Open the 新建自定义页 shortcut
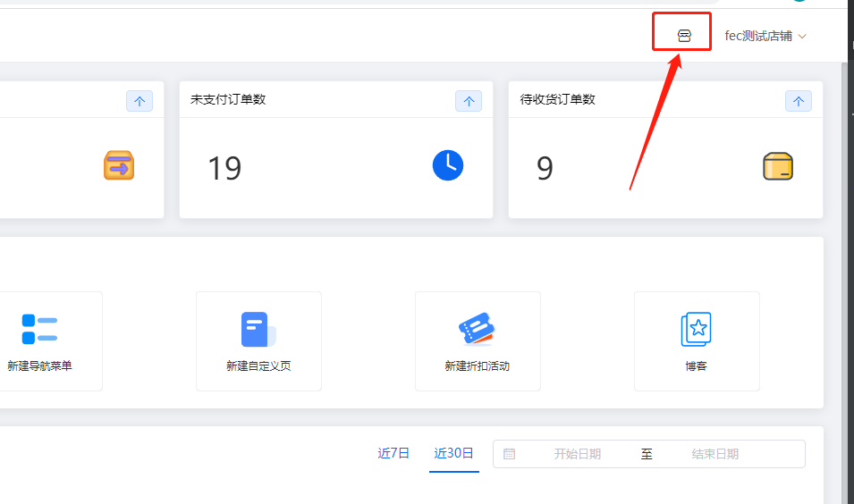Viewport: 854px width, 504px height. click(258, 341)
